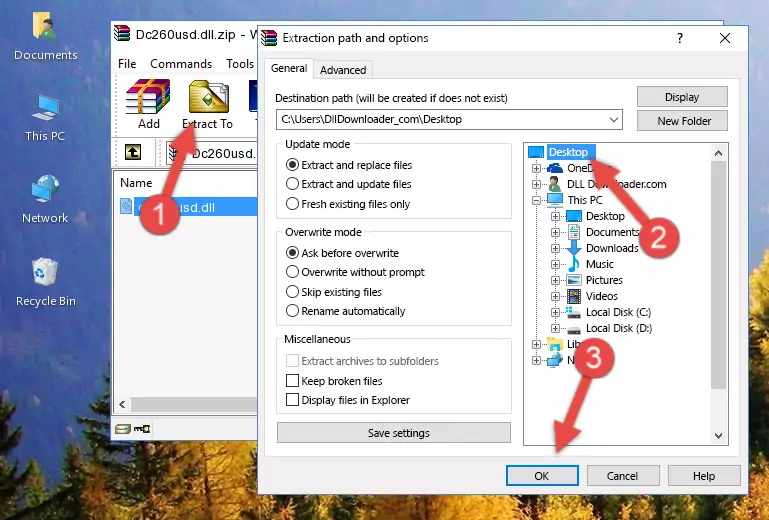This screenshot has height=520, width=769.
Task: Select the Local Disk (C:) drive icon
Action: (x=573, y=312)
